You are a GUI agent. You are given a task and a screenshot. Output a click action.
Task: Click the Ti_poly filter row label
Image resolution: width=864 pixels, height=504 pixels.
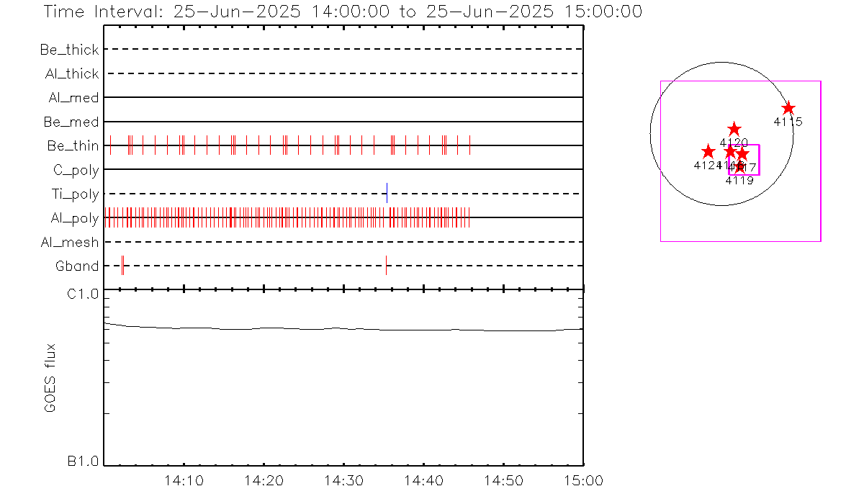pyautogui.click(x=74, y=194)
